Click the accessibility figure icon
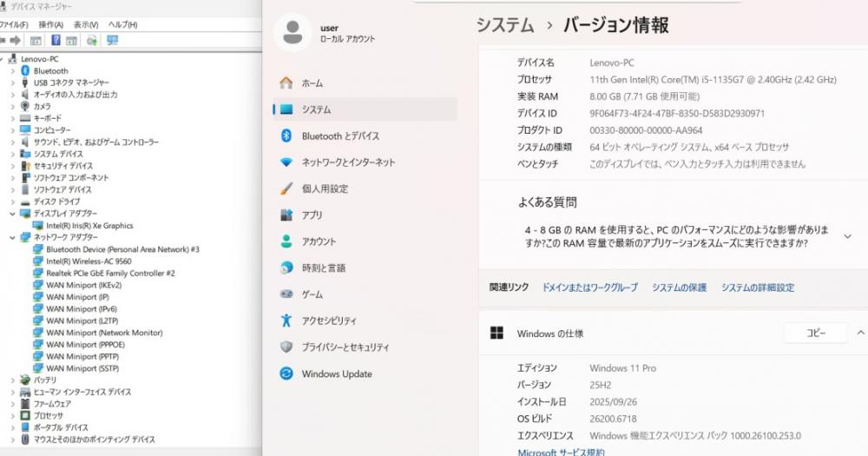The width and height of the screenshot is (868, 456). tap(286, 321)
